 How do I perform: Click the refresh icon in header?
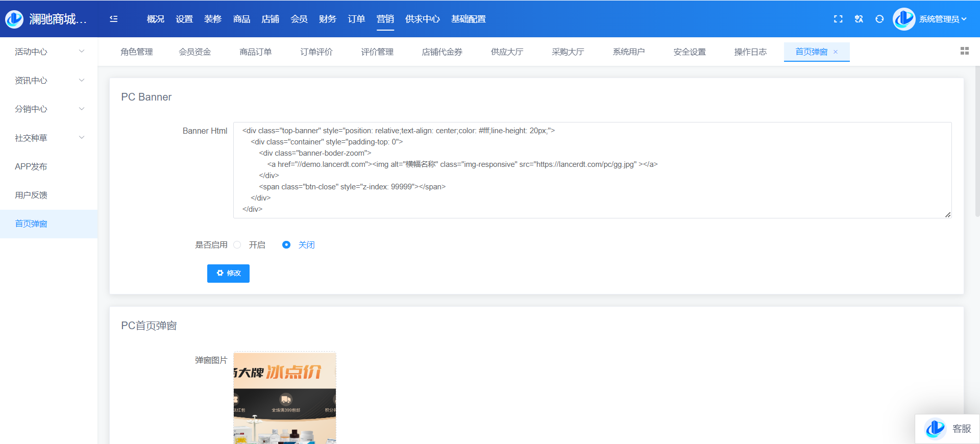pyautogui.click(x=879, y=19)
